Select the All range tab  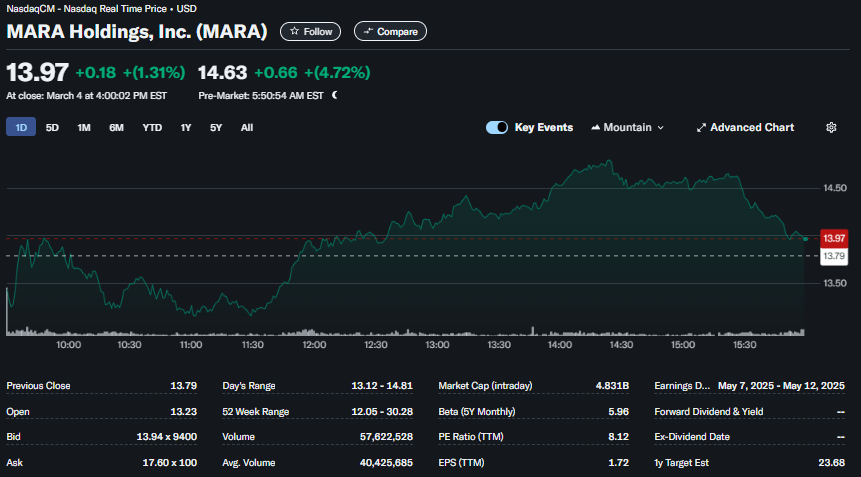[x=247, y=127]
